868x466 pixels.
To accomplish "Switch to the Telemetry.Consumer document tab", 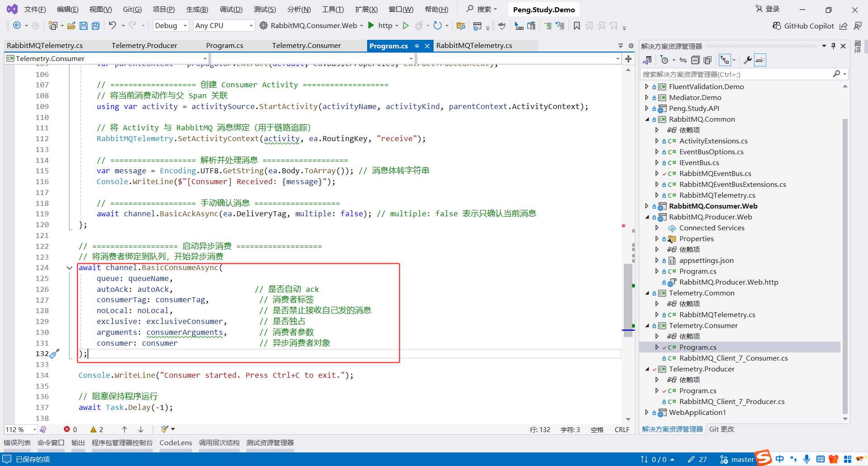I will [307, 46].
